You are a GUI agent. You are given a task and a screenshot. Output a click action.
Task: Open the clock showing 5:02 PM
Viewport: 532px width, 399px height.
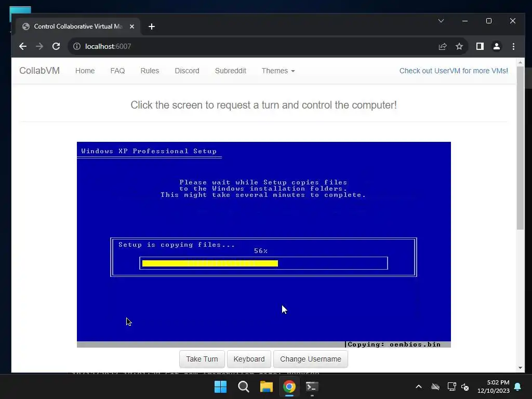[x=494, y=387]
